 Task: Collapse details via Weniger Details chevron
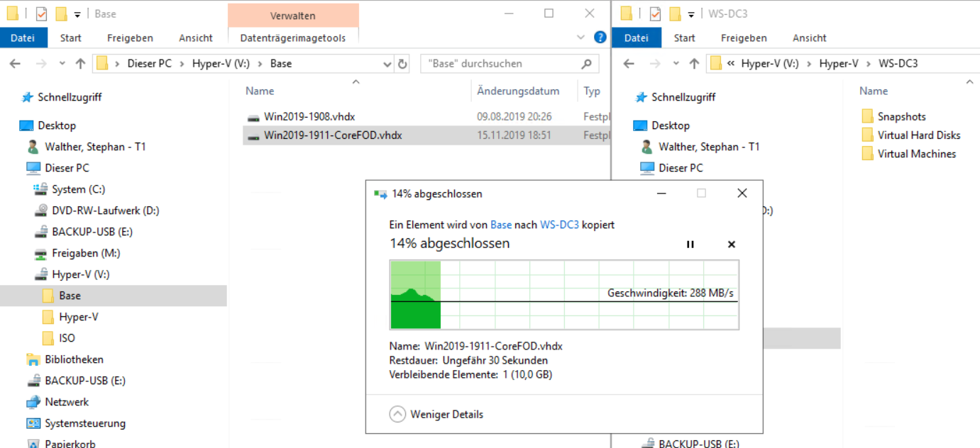point(397,414)
